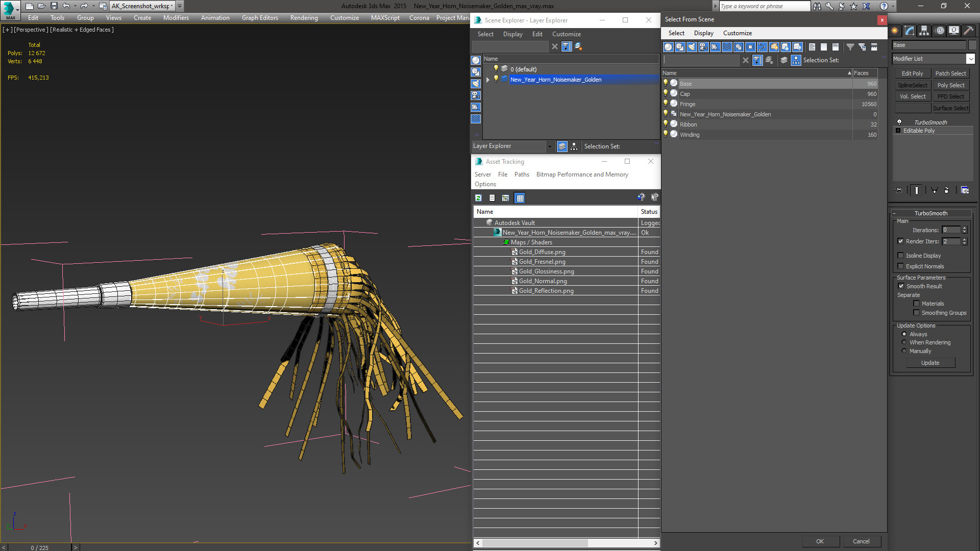
Task: Open the Modifiers menu
Action: [176, 18]
